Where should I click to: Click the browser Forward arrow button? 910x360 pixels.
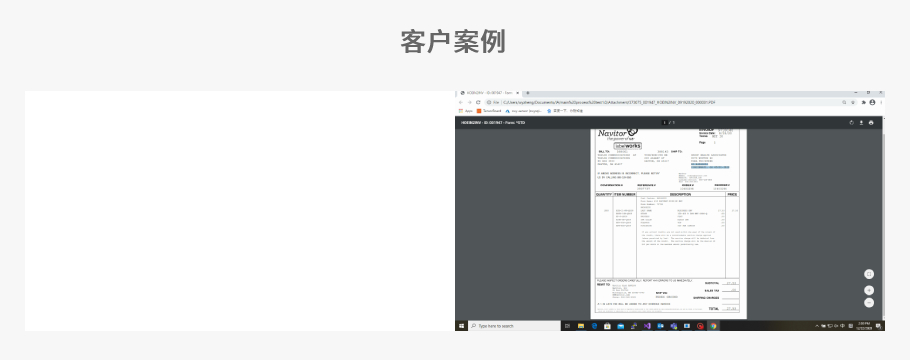[470, 102]
